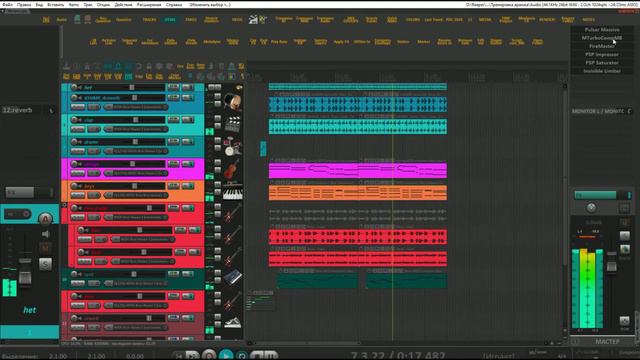The width and height of the screenshot is (640, 360).
Task: Collapse the red folder track toggle
Action: click(x=64, y=205)
